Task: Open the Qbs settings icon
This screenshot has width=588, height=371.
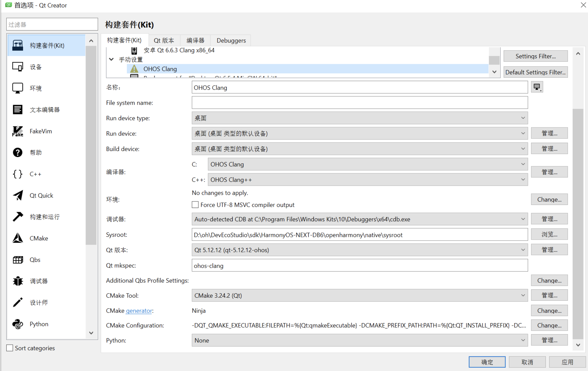Action: tap(18, 260)
